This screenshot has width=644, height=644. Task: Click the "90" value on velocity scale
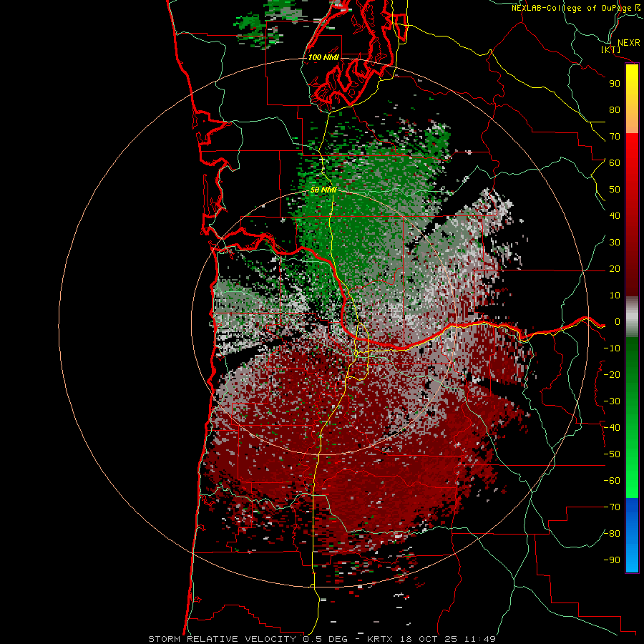pos(615,84)
